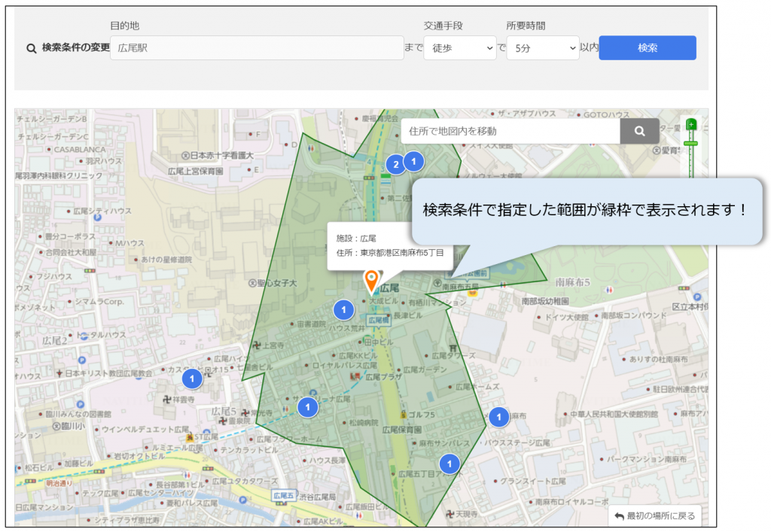The height and width of the screenshot is (532, 771).
Task: Click the zoom slider handle on map
Action: pyautogui.click(x=690, y=142)
